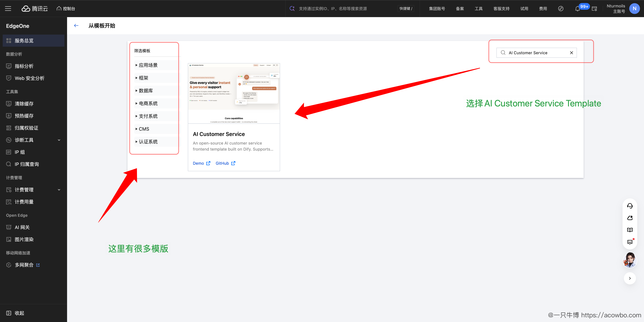Open IP 归属查询 page
This screenshot has height=322, width=644.
coord(34,164)
